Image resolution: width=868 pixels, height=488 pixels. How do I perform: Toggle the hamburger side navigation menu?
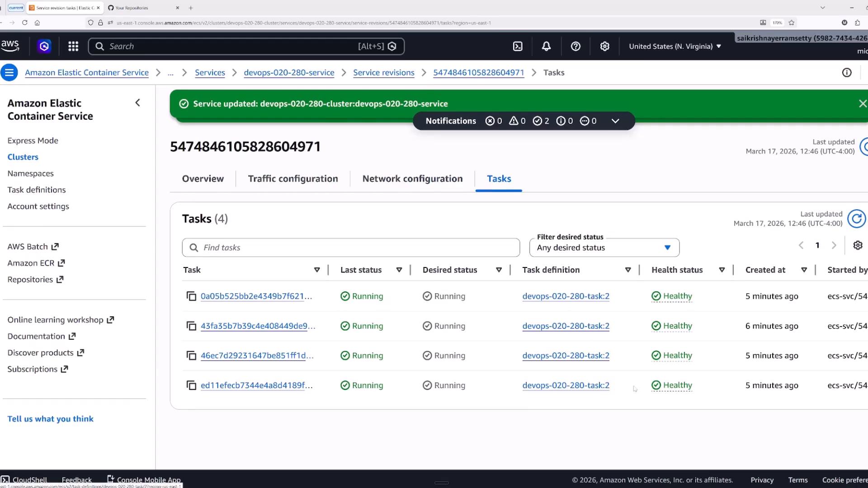pos(9,72)
